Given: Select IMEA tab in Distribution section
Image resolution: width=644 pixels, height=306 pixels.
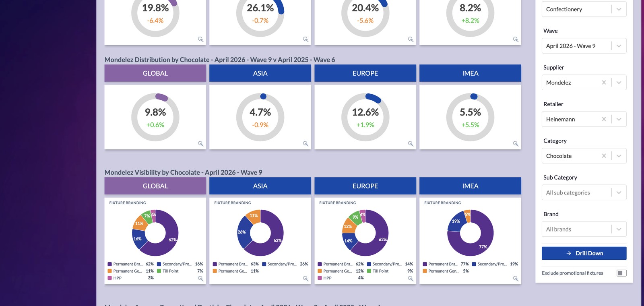Looking at the screenshot, I should pos(470,73).
